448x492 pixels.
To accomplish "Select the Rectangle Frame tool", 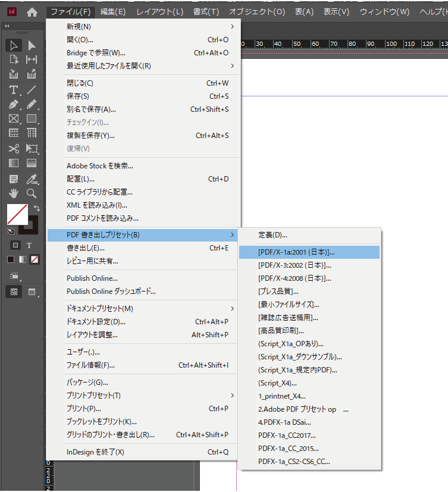I will [x=14, y=118].
